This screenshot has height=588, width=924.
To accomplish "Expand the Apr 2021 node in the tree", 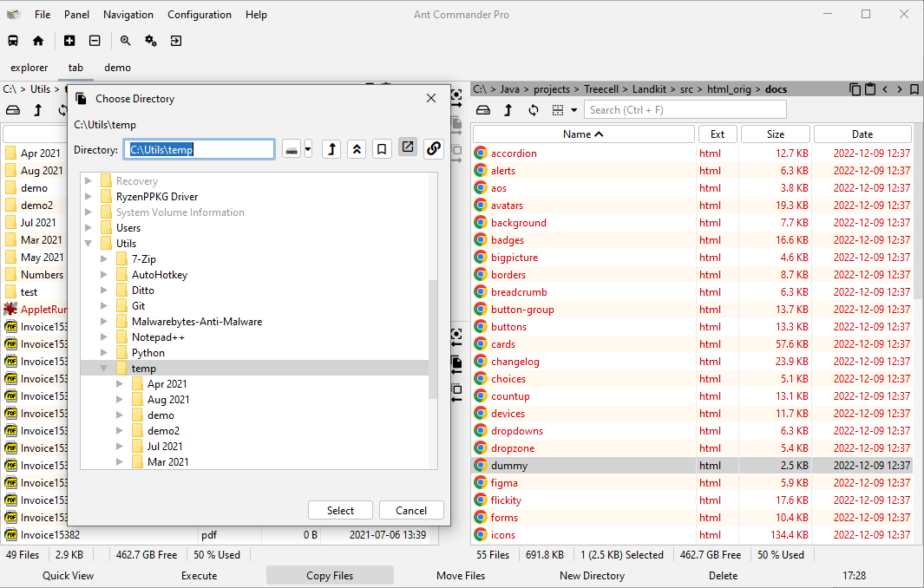I will click(x=120, y=383).
